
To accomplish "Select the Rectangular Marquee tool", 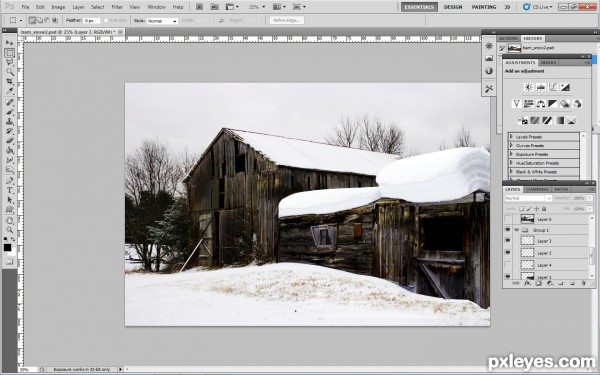I will [10, 53].
